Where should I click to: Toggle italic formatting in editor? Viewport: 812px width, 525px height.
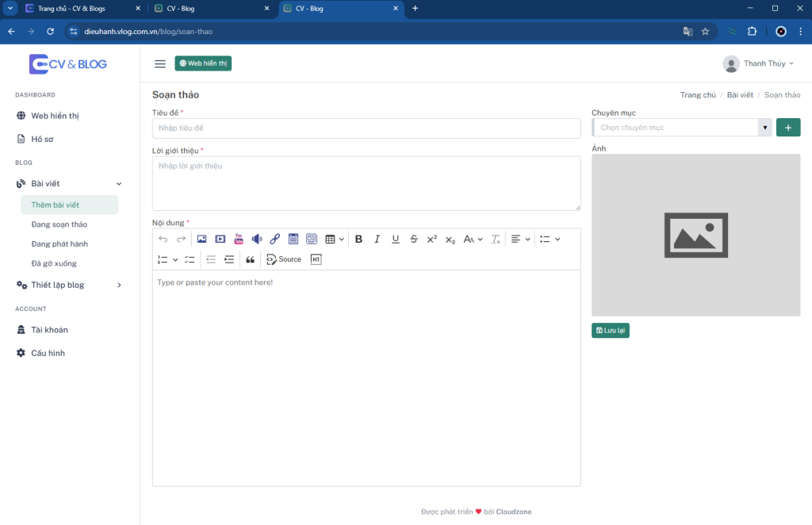tap(377, 239)
